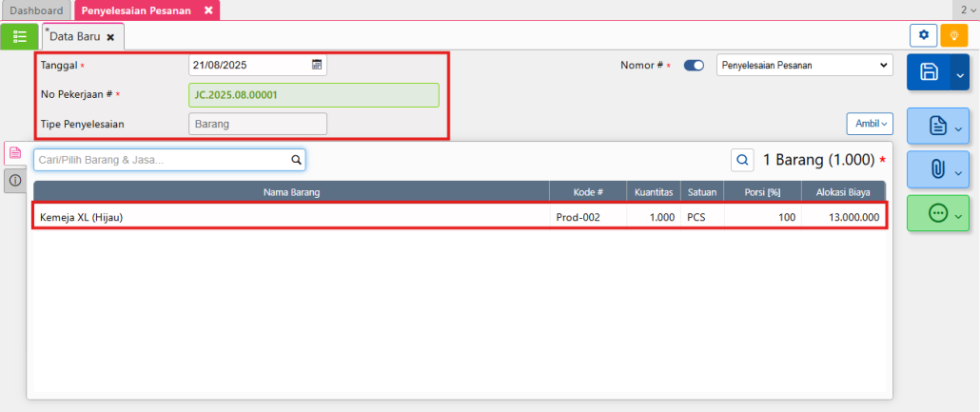The width and height of the screenshot is (980, 412).
Task: Click the No Pekerjaan JC.2025.08.00001 field
Action: pos(314,95)
